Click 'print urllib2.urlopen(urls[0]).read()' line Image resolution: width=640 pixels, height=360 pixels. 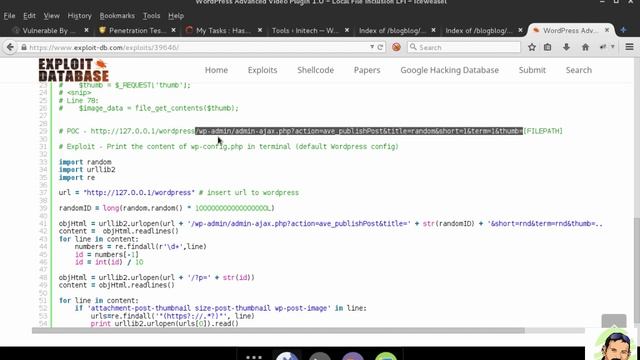click(x=164, y=324)
